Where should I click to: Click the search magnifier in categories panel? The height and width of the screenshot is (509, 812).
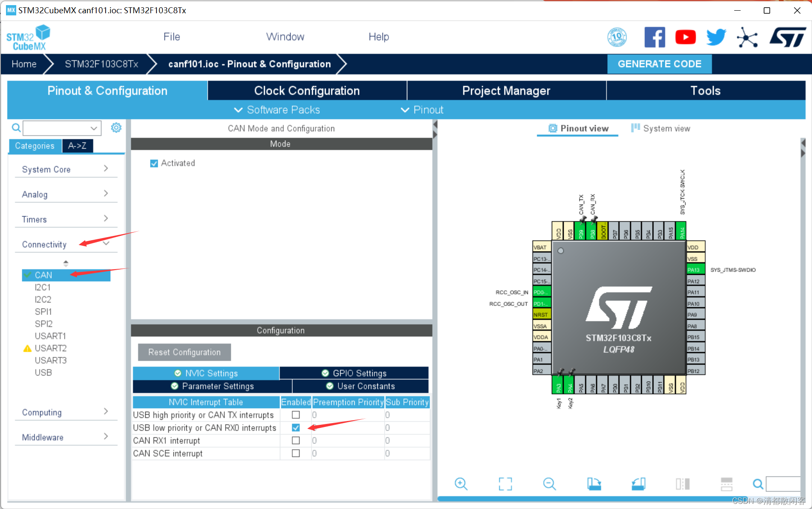(16, 128)
